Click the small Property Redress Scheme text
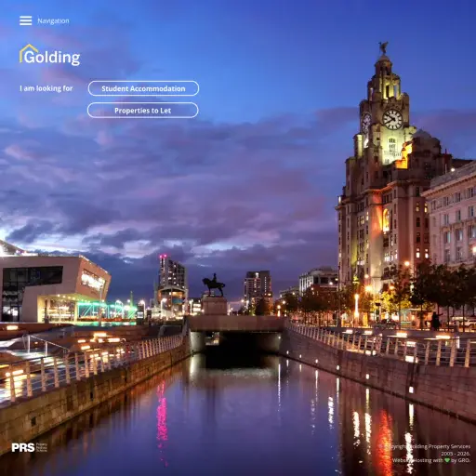The width and height of the screenshot is (476, 476). pyautogui.click(x=42, y=447)
